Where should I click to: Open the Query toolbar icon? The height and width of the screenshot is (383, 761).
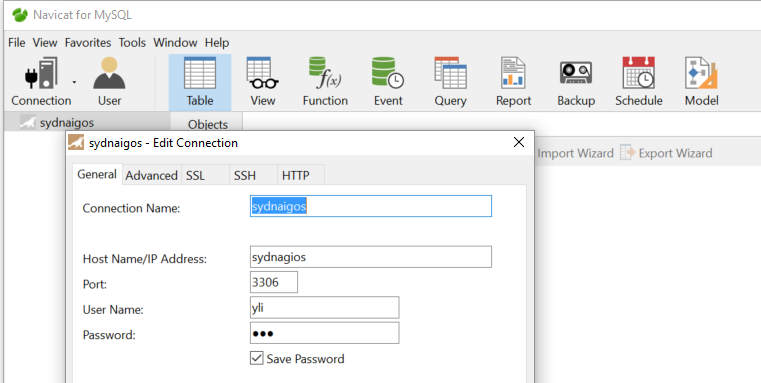coord(450,82)
